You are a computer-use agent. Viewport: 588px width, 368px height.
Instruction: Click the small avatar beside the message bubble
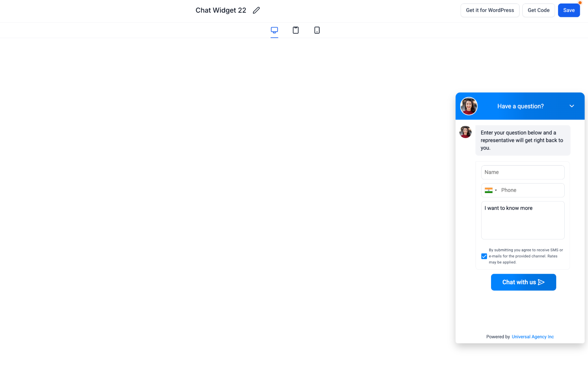pyautogui.click(x=465, y=132)
